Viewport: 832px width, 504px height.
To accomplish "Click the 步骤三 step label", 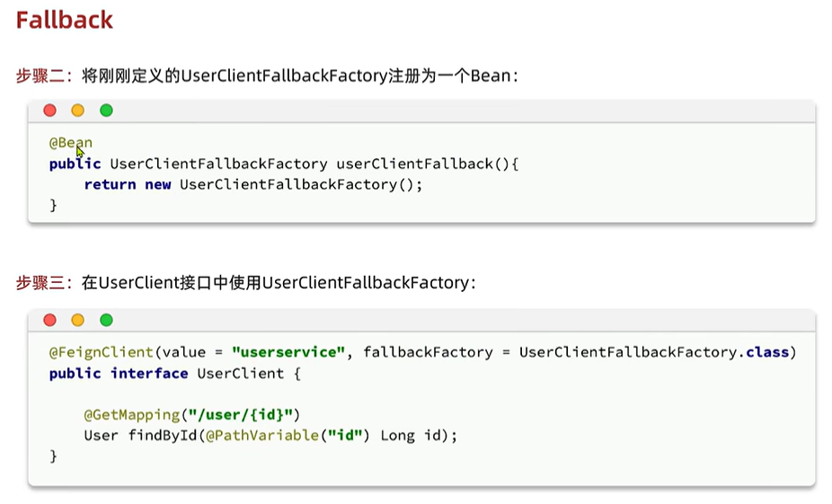I will (x=43, y=283).
